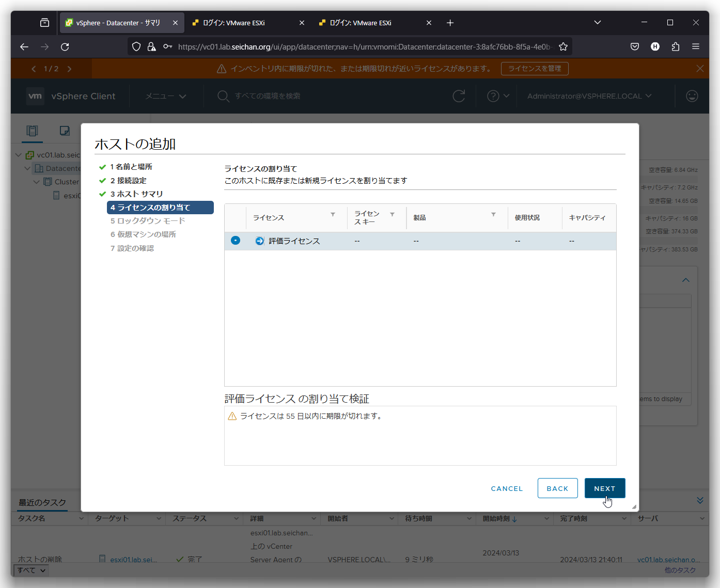Viewport: 720px width, 588px height.
Task: Filter the 製品 column
Action: (x=493, y=214)
